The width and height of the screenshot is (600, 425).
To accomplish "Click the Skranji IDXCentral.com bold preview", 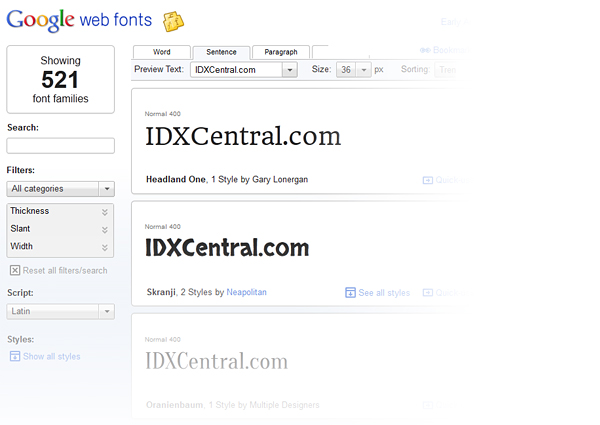I will pos(227,248).
